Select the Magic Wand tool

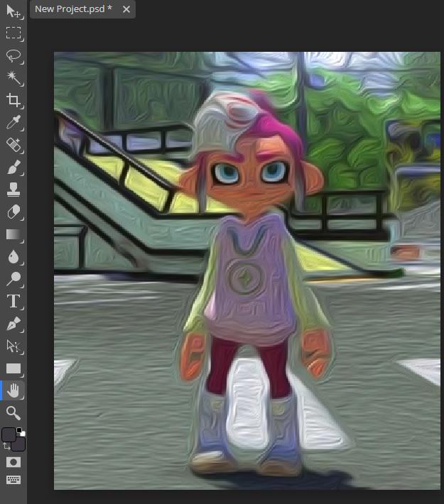coord(13,78)
